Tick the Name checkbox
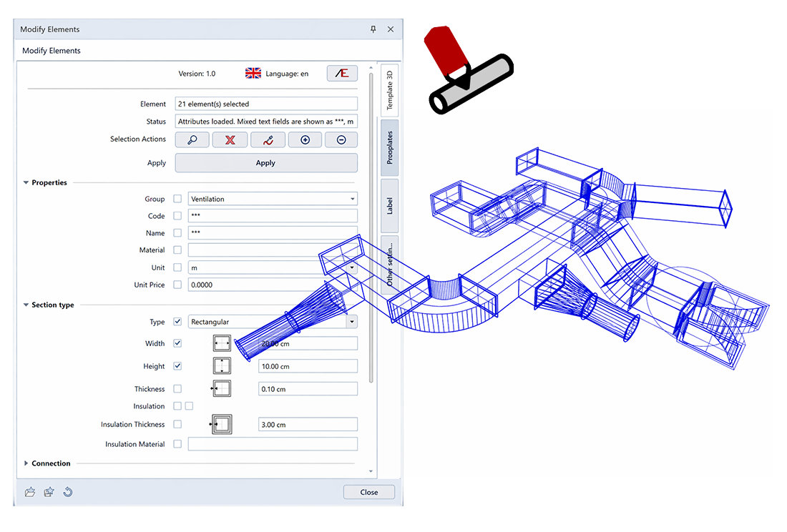Screen dimensions: 787x532 click(x=177, y=232)
